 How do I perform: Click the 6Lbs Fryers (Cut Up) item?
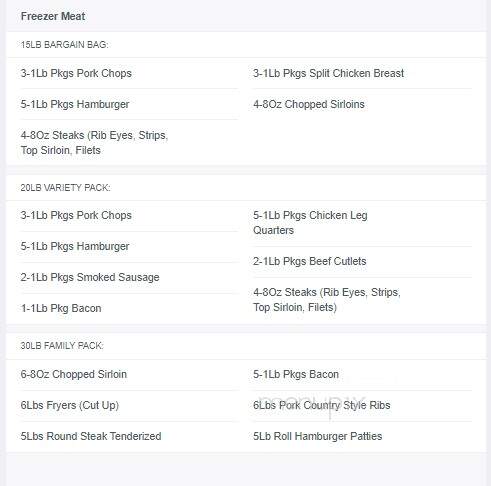tap(70, 405)
